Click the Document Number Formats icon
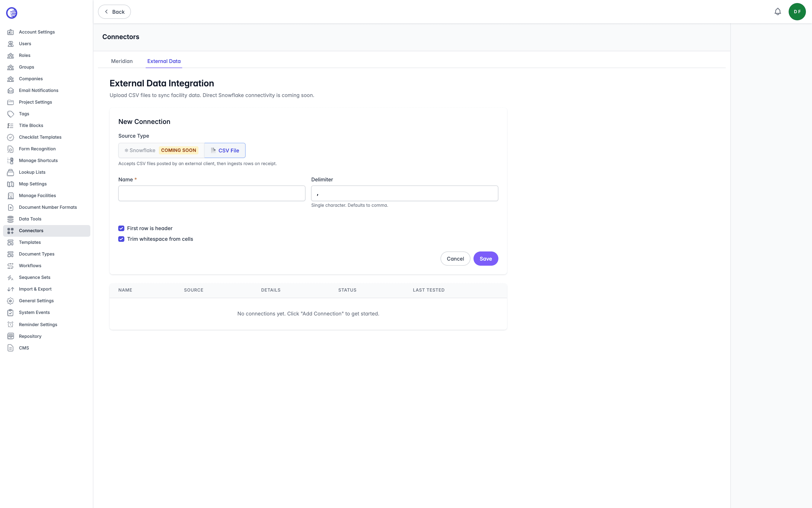This screenshot has width=812, height=508. tap(11, 207)
